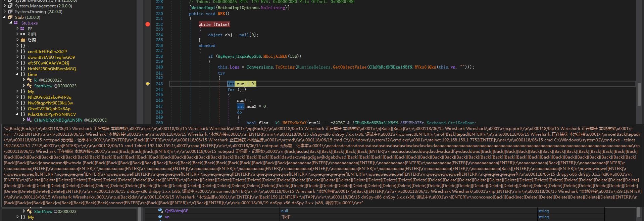Image resolution: width=644 pixels, height=221 pixels.
Task: Select the Stub.exe module icon
Action: (16, 23)
